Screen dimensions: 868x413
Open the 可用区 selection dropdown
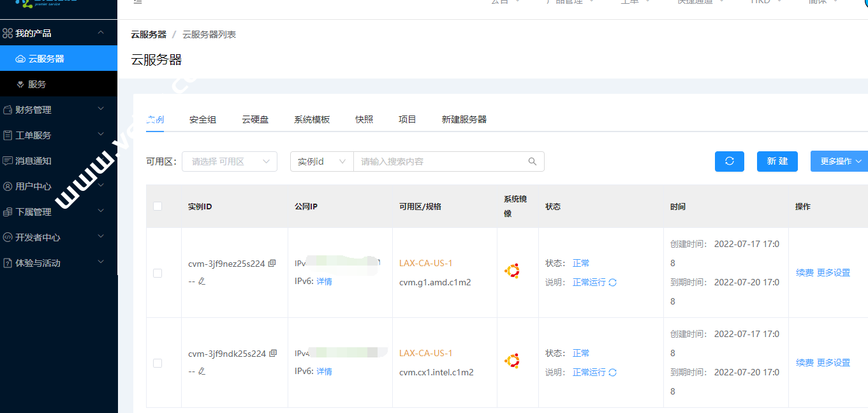[x=230, y=161]
